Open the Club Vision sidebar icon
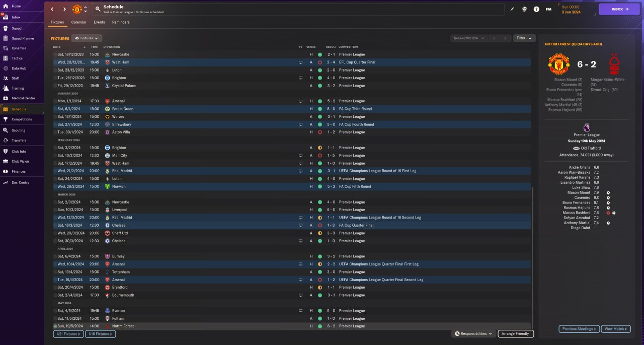 (x=6, y=161)
